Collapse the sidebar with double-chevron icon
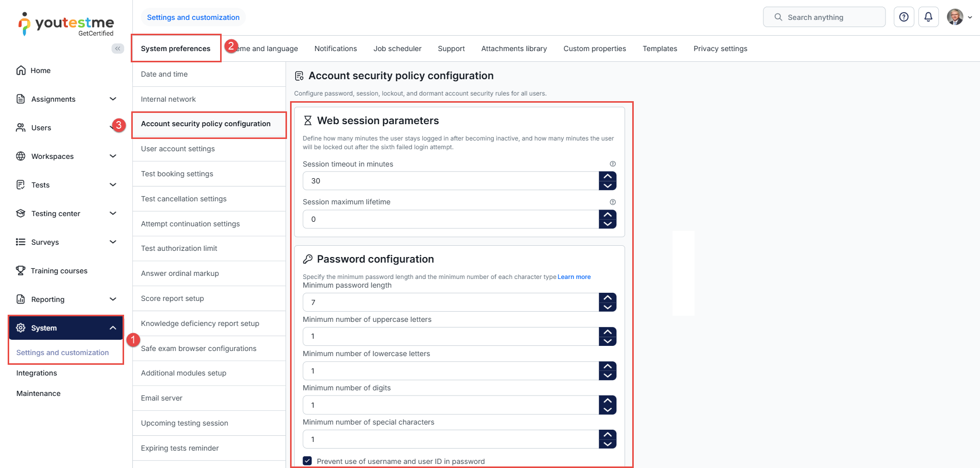The image size is (980, 468). point(117,49)
